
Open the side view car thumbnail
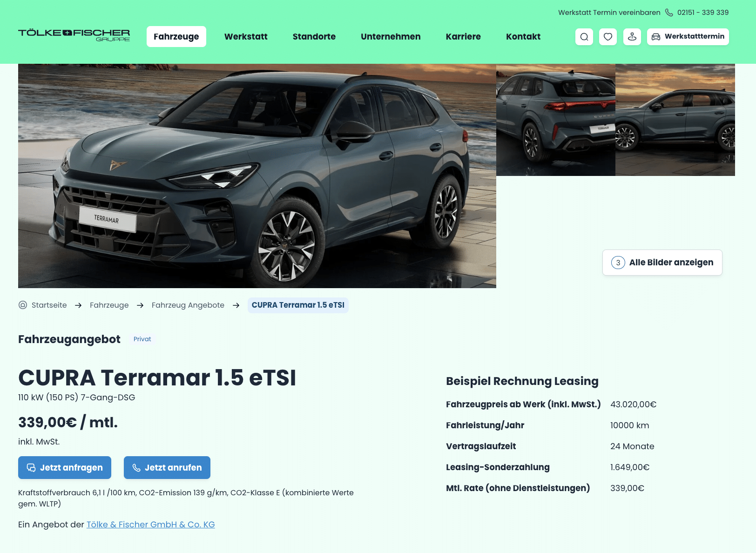675,120
